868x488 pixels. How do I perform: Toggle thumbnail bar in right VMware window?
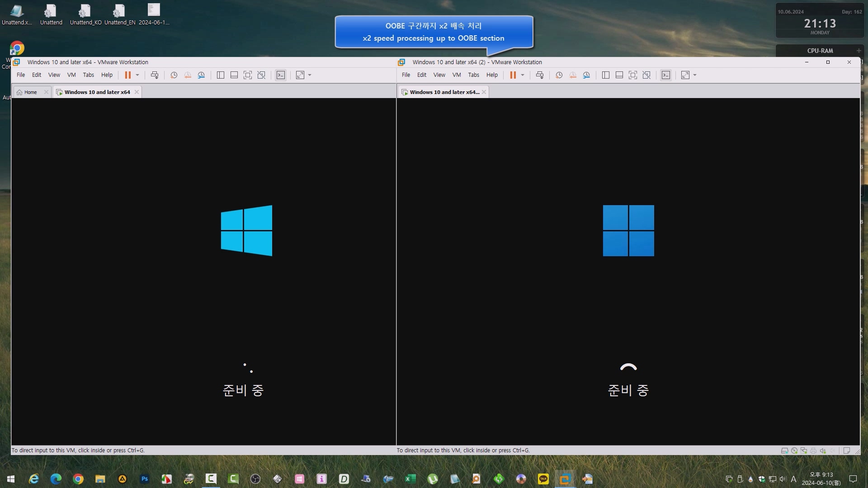coord(619,75)
